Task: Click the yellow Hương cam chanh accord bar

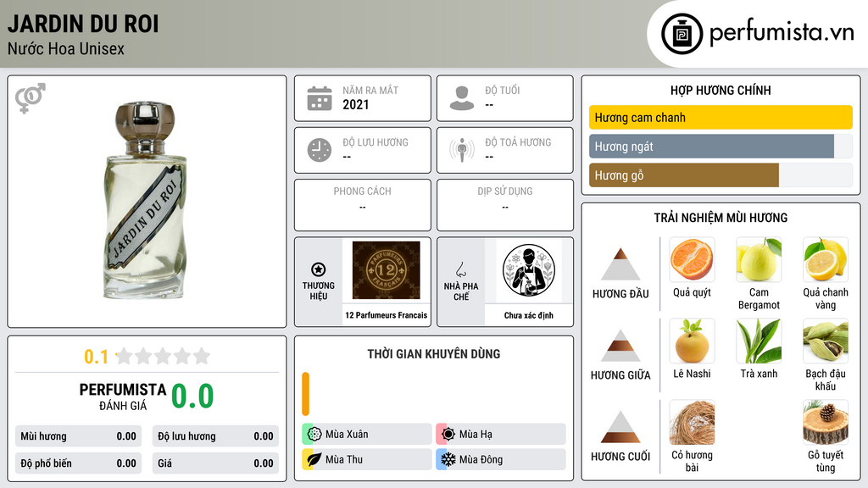Action: (x=721, y=117)
